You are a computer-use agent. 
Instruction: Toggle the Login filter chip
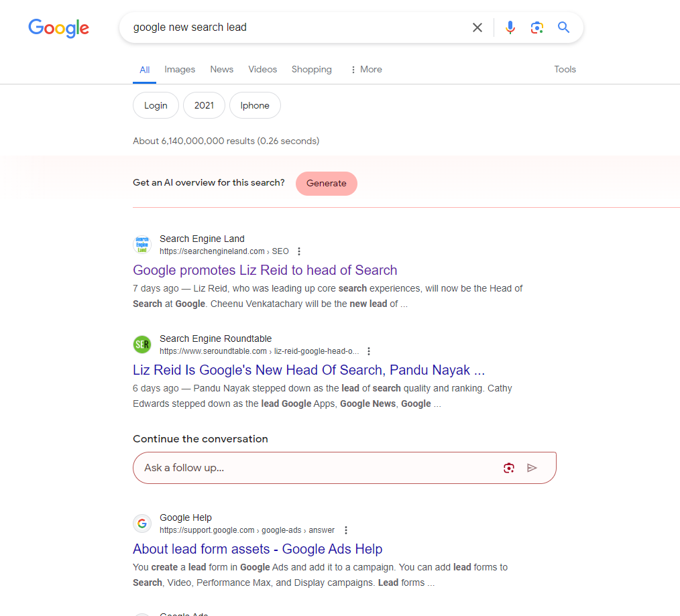[x=155, y=105]
